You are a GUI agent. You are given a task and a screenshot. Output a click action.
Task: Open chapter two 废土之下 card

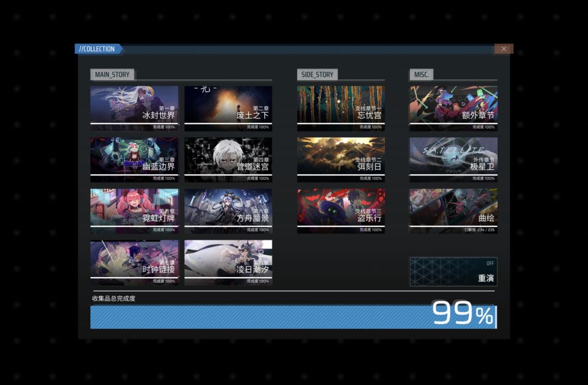pos(228,108)
